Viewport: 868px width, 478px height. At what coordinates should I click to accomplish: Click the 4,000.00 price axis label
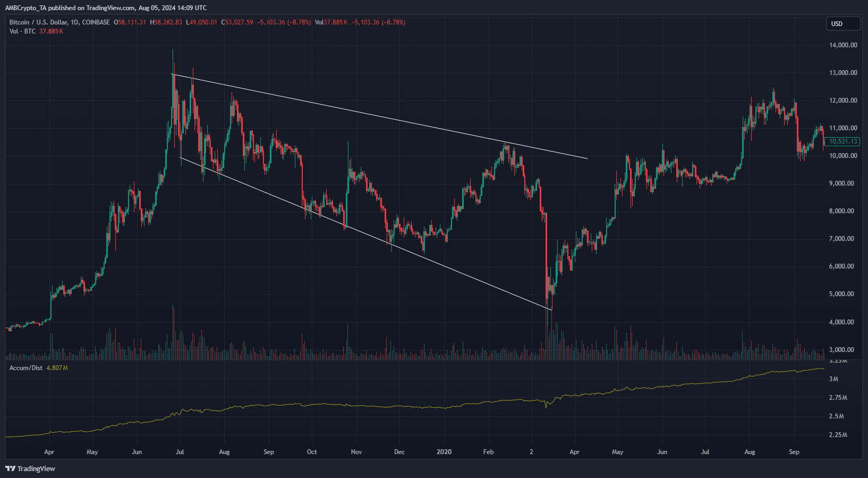[x=841, y=322]
